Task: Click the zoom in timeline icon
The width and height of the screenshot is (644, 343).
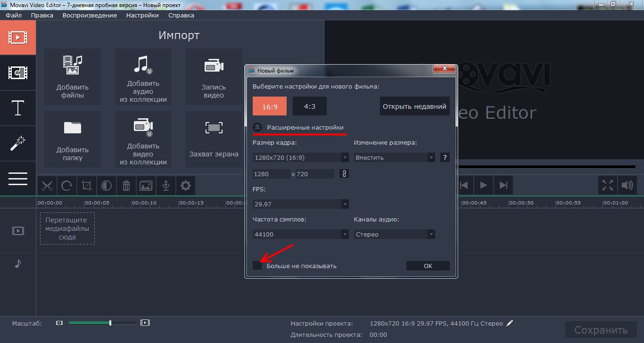Action: click(146, 323)
